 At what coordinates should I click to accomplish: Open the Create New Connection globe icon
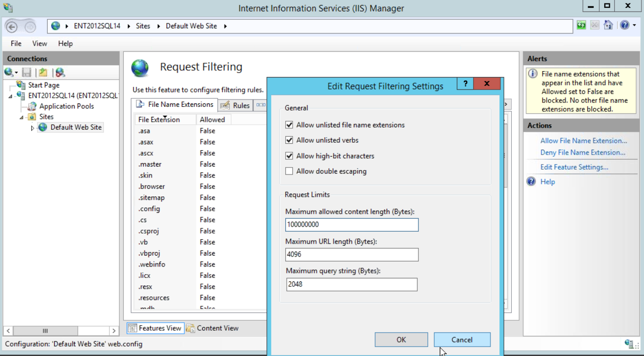(x=8, y=72)
